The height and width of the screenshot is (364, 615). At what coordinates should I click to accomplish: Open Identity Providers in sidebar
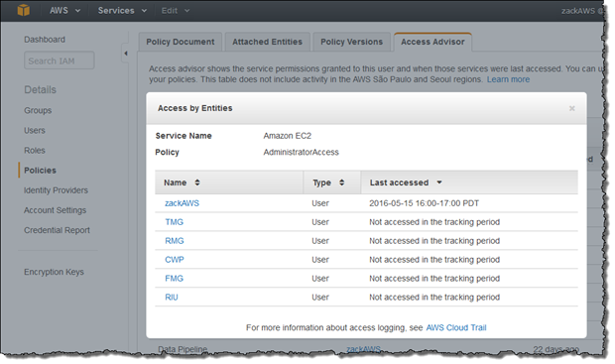coord(57,190)
